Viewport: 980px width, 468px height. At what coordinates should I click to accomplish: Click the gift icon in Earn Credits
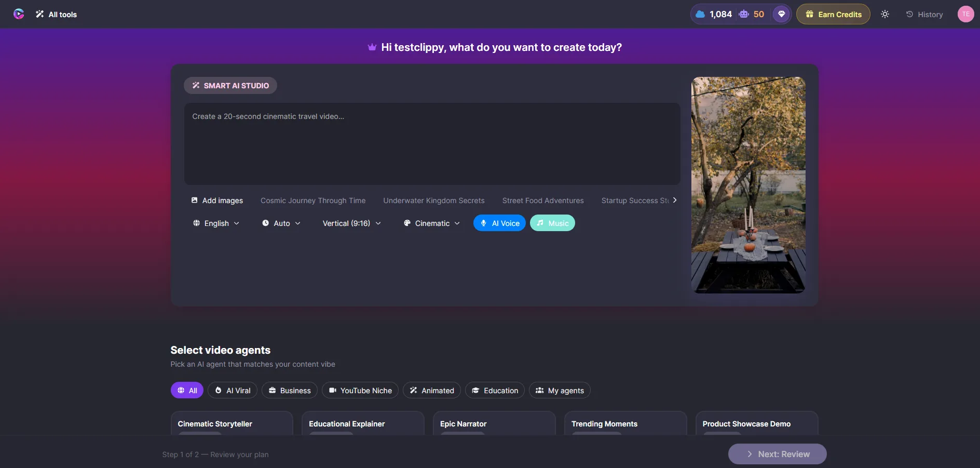point(809,14)
